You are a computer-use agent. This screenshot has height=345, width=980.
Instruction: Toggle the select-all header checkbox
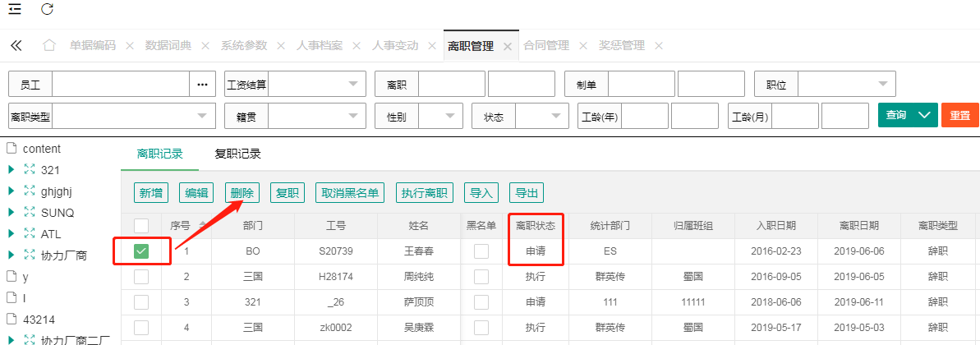pos(141,225)
